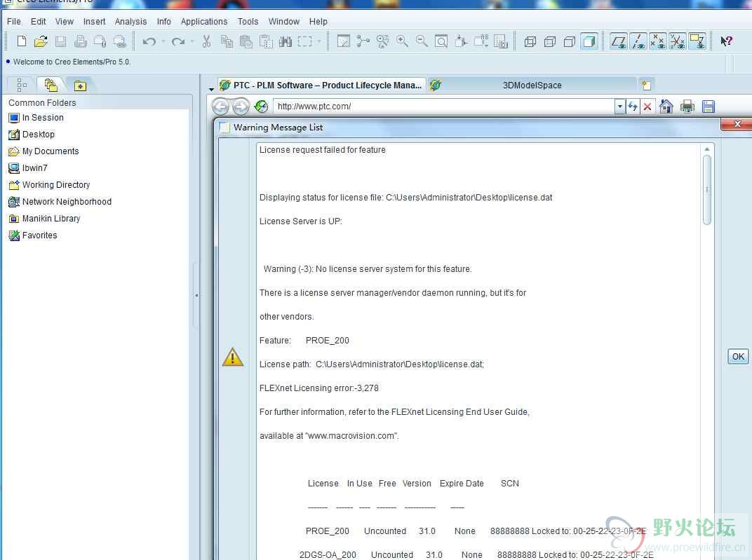
Task: Switch to Shading display style
Action: coord(589,41)
